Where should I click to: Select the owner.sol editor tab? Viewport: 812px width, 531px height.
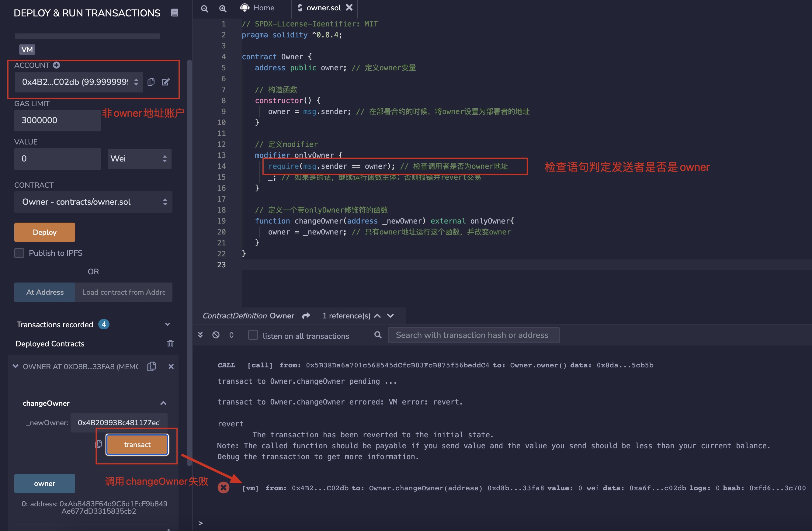324,8
